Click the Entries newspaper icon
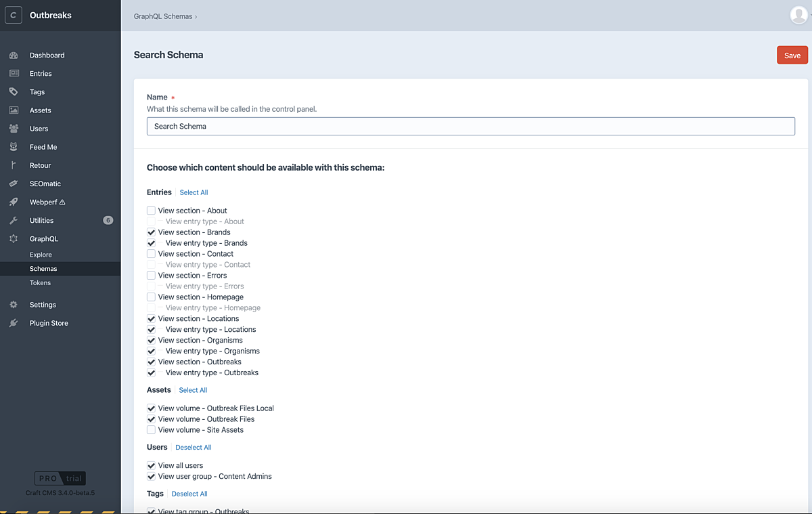The height and width of the screenshot is (514, 812). (x=14, y=73)
